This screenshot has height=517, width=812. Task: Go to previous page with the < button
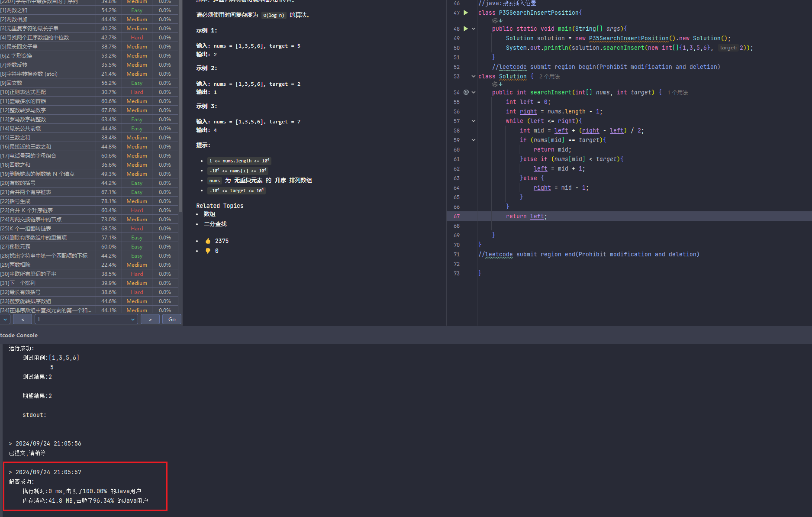[x=23, y=319]
